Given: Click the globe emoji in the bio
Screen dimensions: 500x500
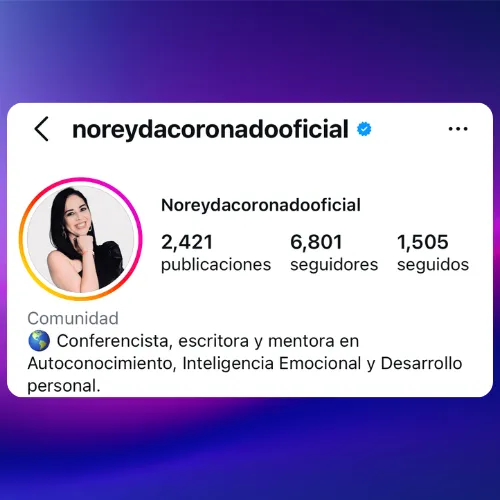Looking at the screenshot, I should (x=39, y=341).
